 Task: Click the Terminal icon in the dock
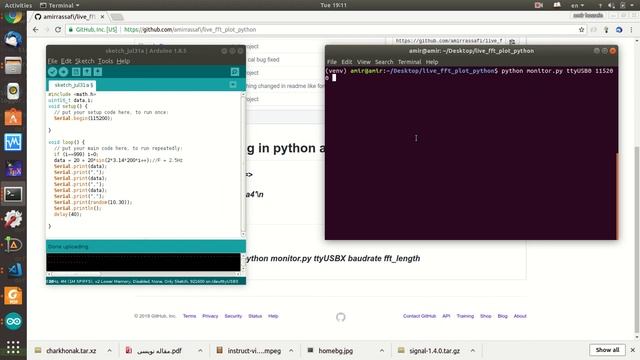[x=13, y=194]
